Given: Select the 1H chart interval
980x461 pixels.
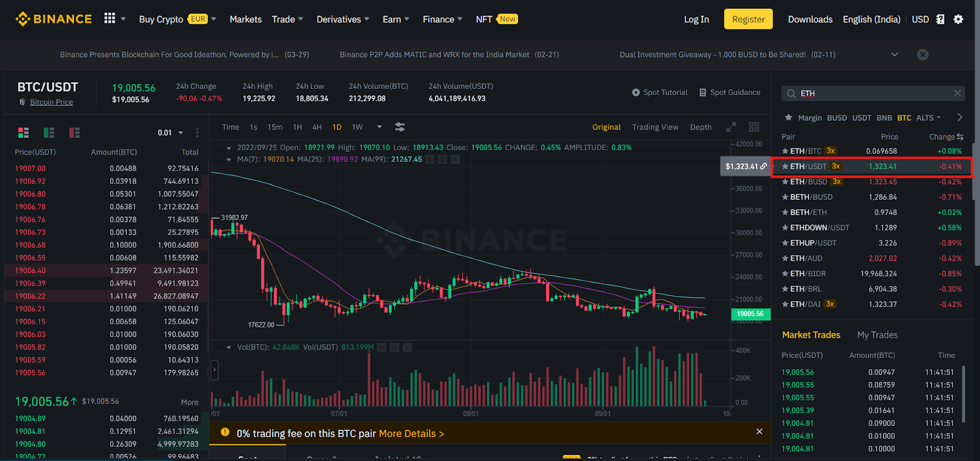Looking at the screenshot, I should coord(298,127).
